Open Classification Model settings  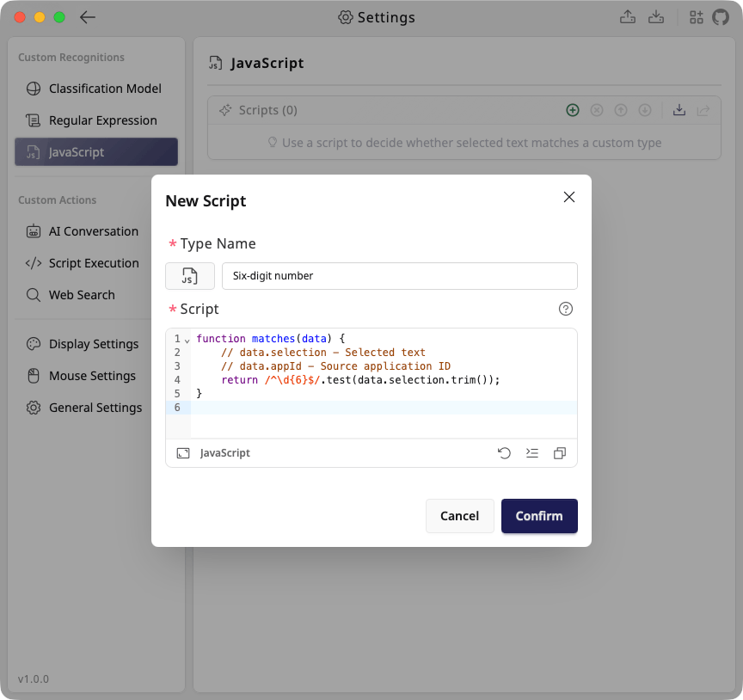click(96, 89)
